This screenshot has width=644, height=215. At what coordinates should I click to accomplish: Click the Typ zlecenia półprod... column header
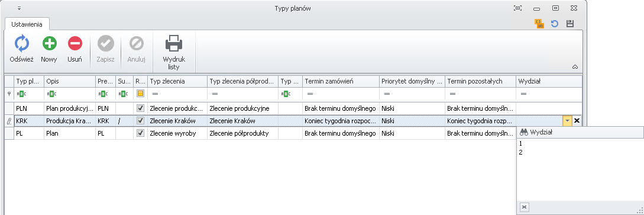[x=242, y=81]
